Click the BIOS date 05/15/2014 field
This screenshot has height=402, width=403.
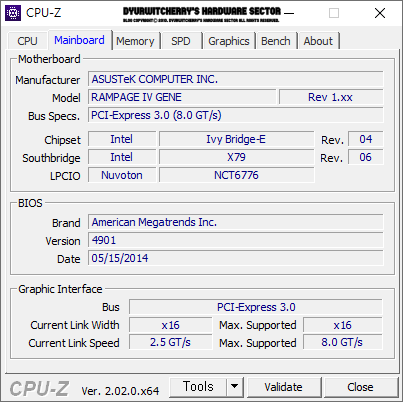pos(236,258)
